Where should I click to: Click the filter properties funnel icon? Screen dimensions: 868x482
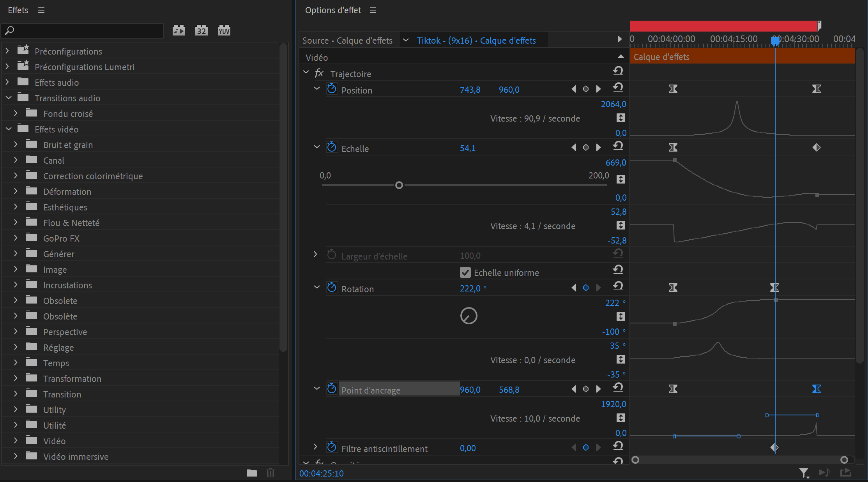click(x=803, y=473)
